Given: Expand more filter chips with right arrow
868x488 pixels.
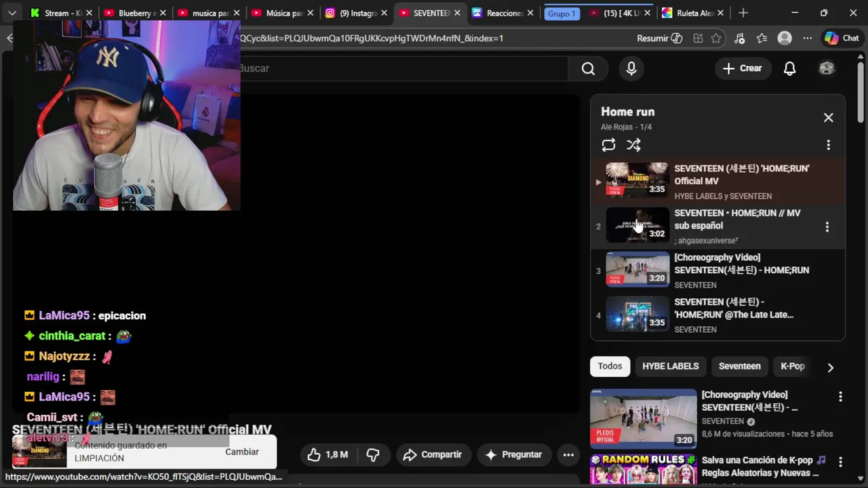Looking at the screenshot, I should tap(830, 367).
